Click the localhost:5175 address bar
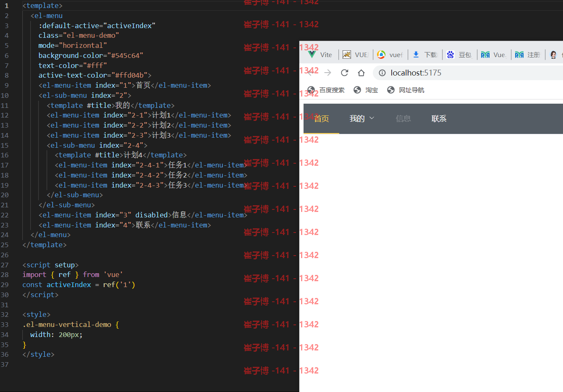563x392 pixels. pyautogui.click(x=468, y=73)
